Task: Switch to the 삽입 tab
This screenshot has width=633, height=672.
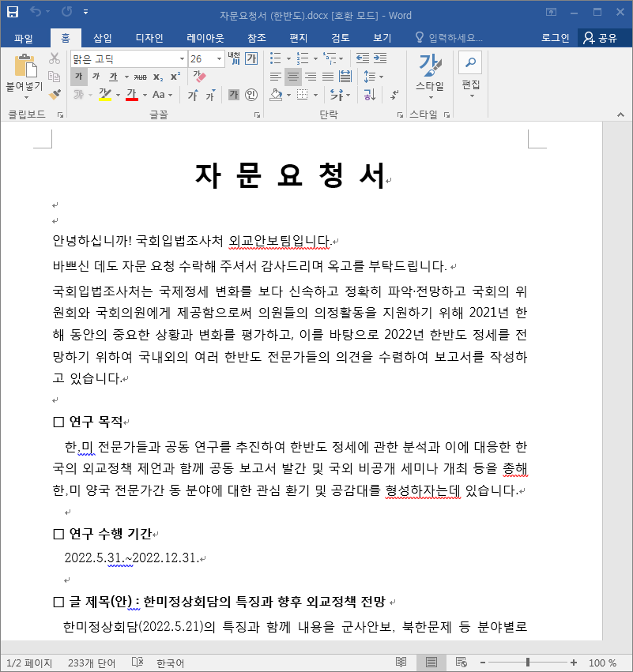Action: pos(103,38)
